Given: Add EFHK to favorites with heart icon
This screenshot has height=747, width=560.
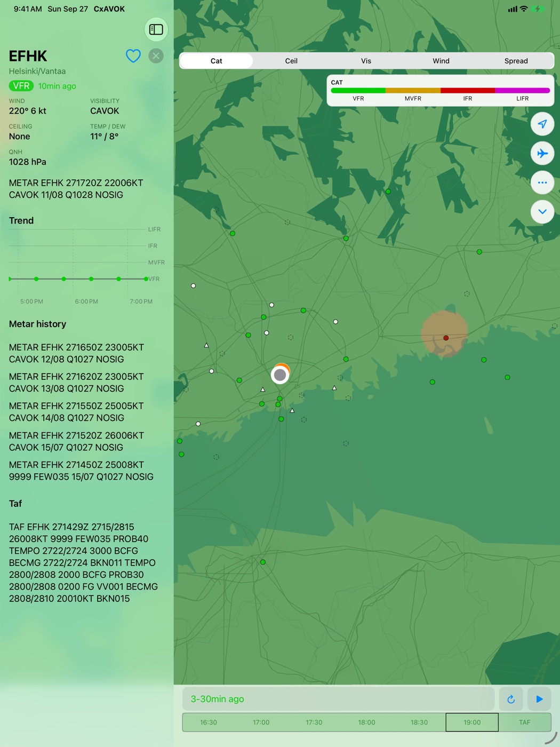Looking at the screenshot, I should 133,55.
